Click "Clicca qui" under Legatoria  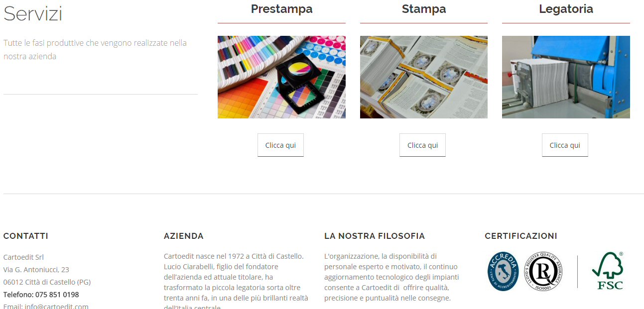click(565, 145)
